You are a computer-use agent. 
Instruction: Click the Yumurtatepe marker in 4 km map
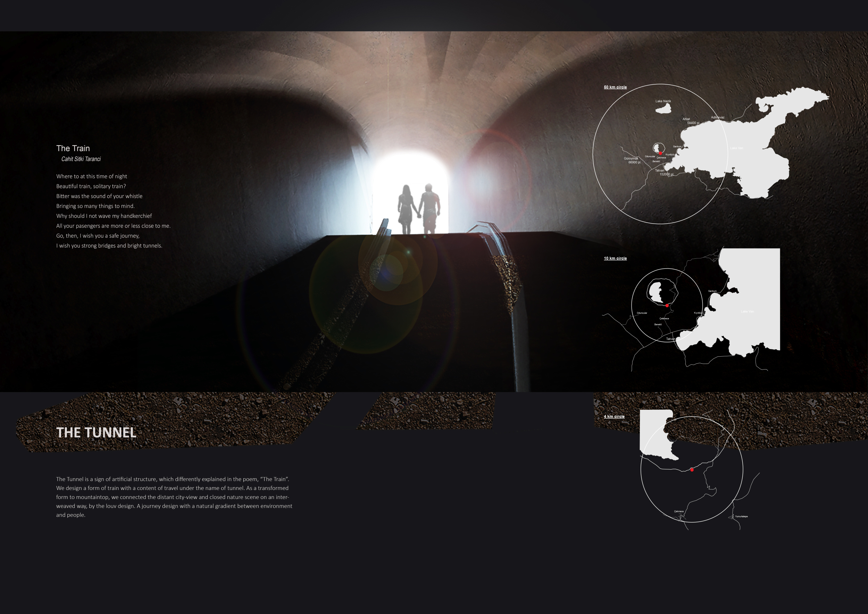point(740,516)
